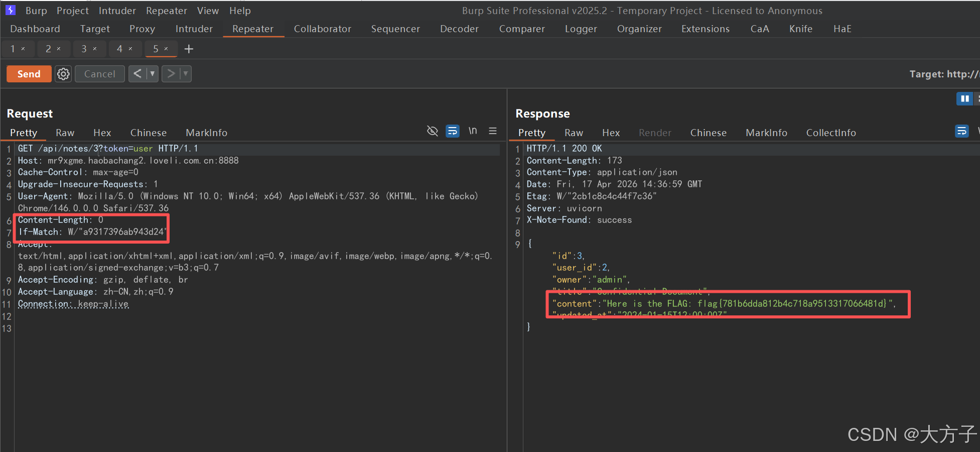Close Repeater tab 1
980x452 pixels.
coord(23,49)
